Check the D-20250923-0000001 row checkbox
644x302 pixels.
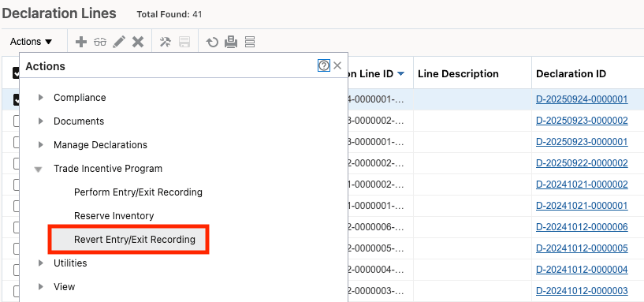point(17,142)
